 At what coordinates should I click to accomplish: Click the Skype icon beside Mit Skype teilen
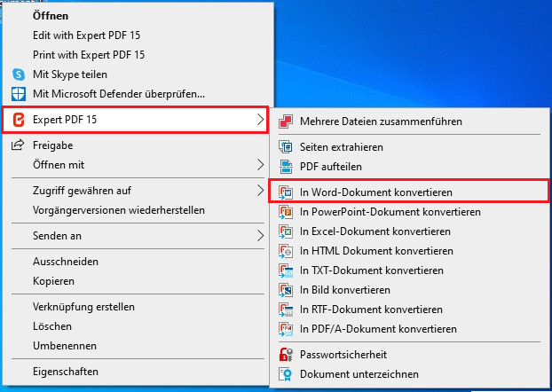19,74
